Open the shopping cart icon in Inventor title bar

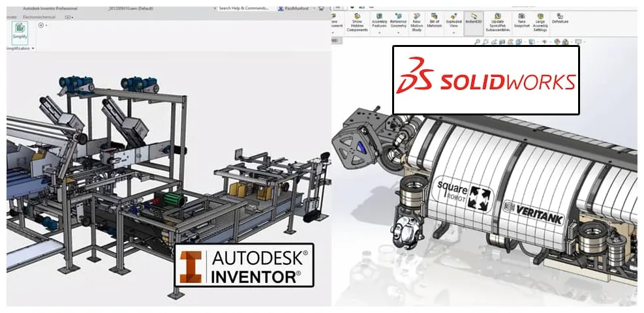click(x=321, y=8)
